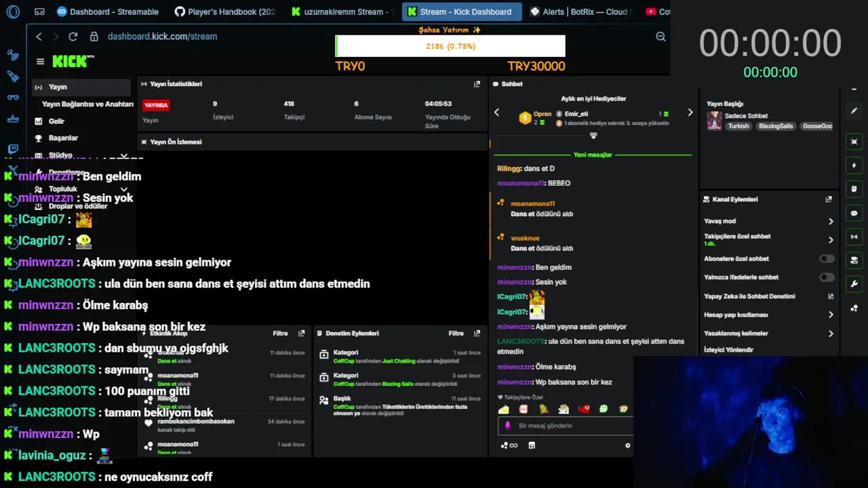Open AI chat moderation external link icon
This screenshot has width=868, height=488.
pos(831,296)
